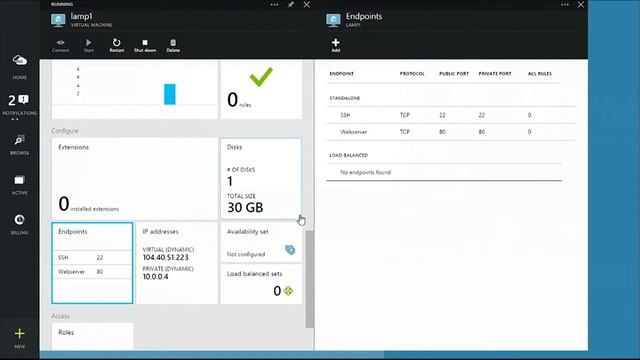Add a new endpoint
Image resolution: width=640 pixels, height=360 pixels.
336,45
